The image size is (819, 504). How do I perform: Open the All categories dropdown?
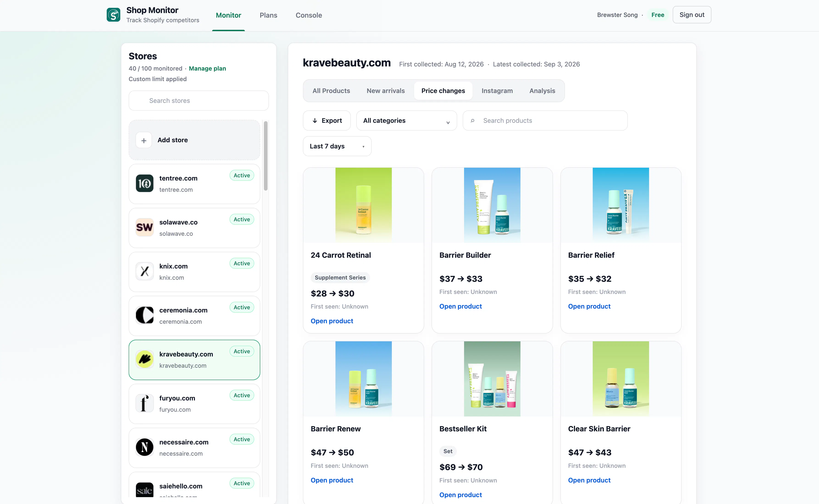coord(406,121)
